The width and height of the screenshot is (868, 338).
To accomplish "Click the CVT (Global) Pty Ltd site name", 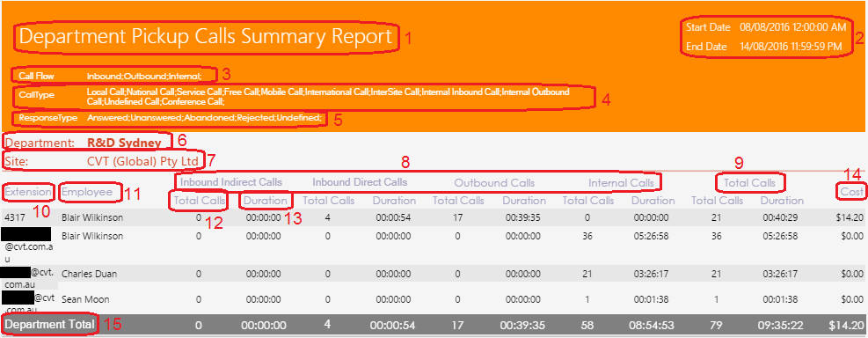I will 142,161.
